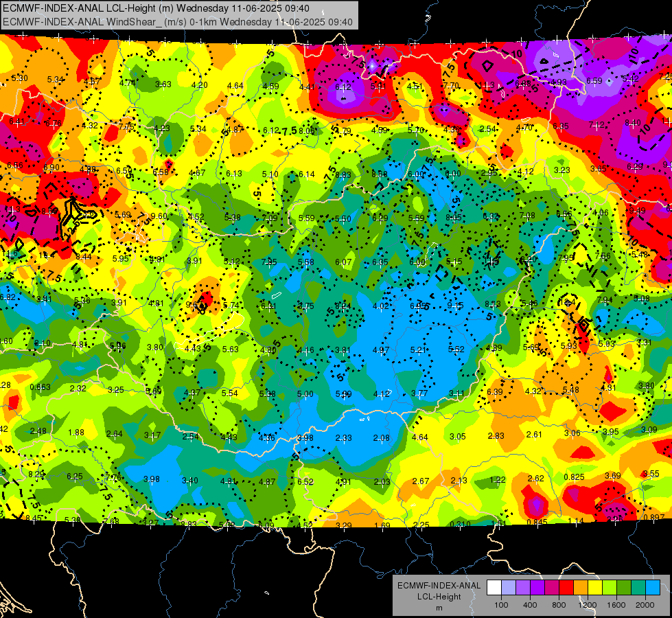Click wind shear value 0.845

tap(537, 522)
